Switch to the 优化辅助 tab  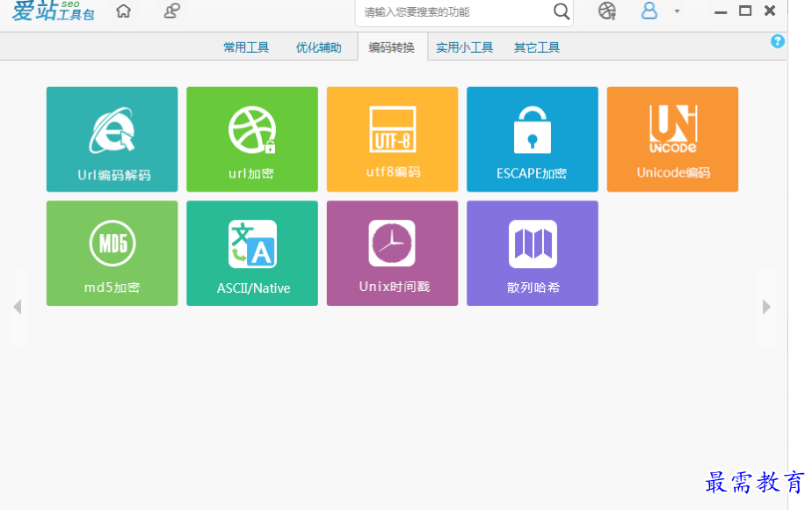point(318,47)
